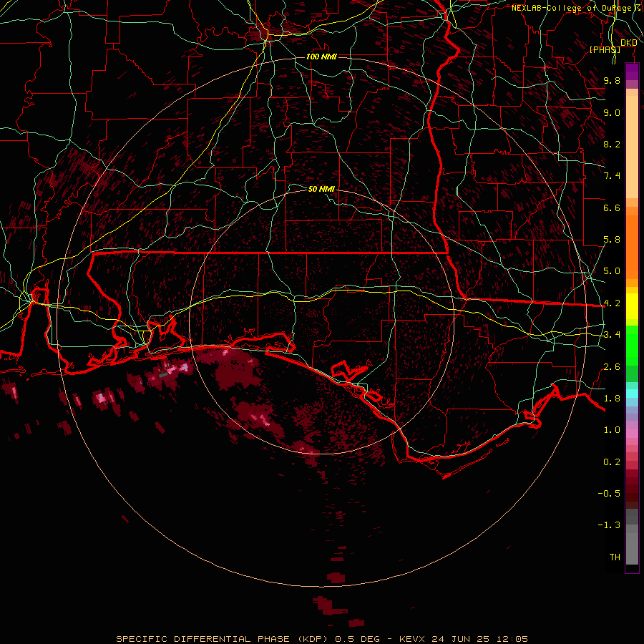Image resolution: width=644 pixels, height=644 pixels.
Task: Click the 9.8 value on the color scale
Action: (x=612, y=80)
